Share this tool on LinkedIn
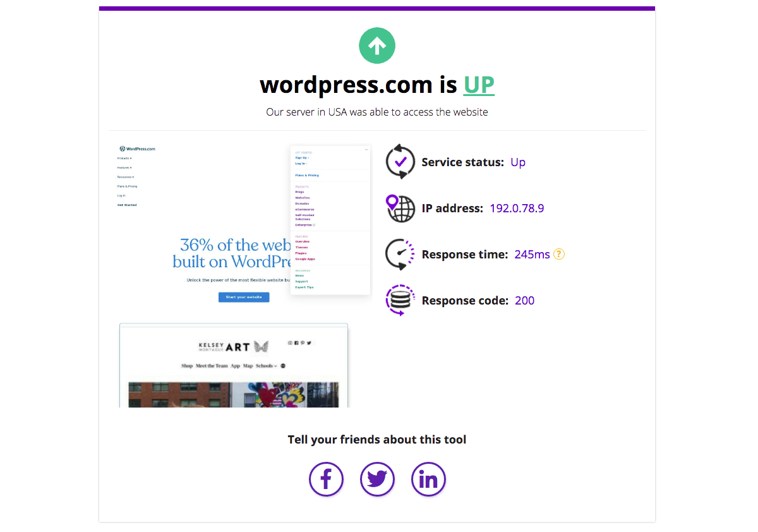The width and height of the screenshot is (758, 532). (428, 479)
